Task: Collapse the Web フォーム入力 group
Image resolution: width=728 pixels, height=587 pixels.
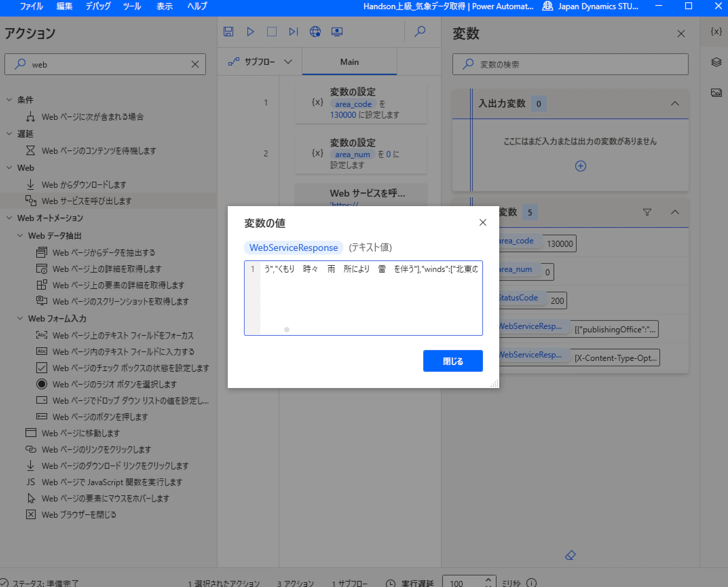Action: click(20, 318)
